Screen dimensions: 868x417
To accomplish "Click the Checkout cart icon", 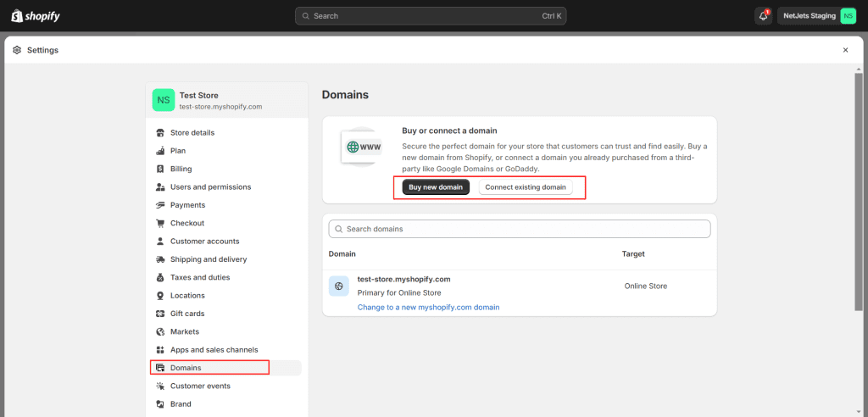I will pyautogui.click(x=160, y=223).
